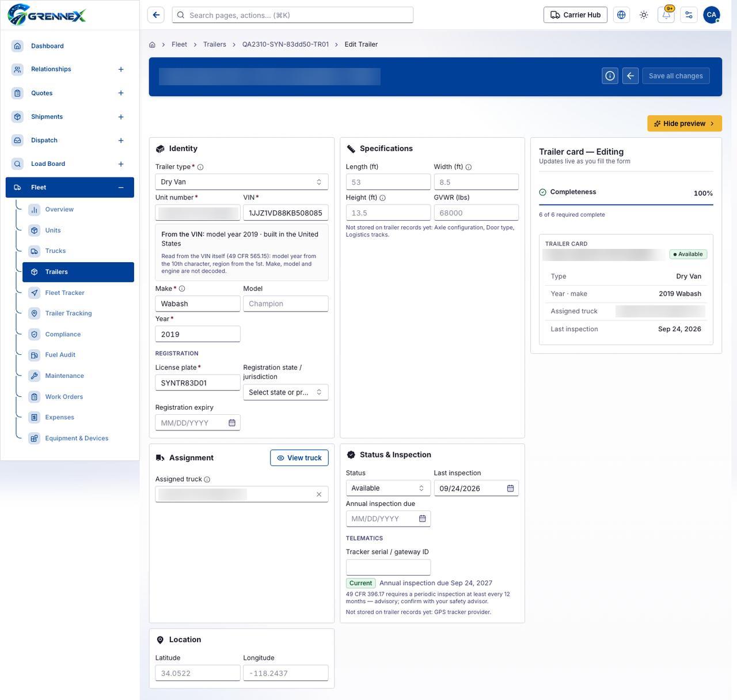
Task: Click the back arrow beside the search bar
Action: tap(156, 15)
